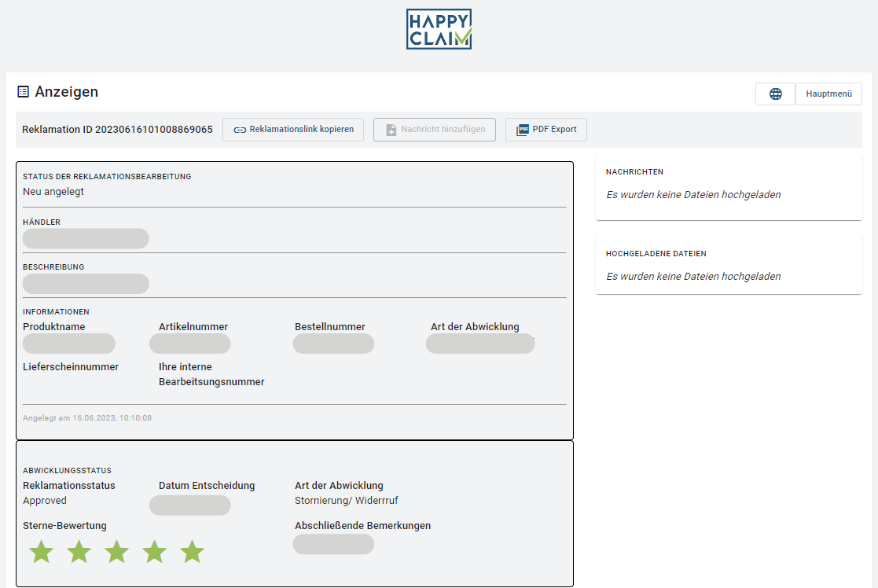This screenshot has height=588, width=878.
Task: Select the third rating star
Action: [116, 552]
